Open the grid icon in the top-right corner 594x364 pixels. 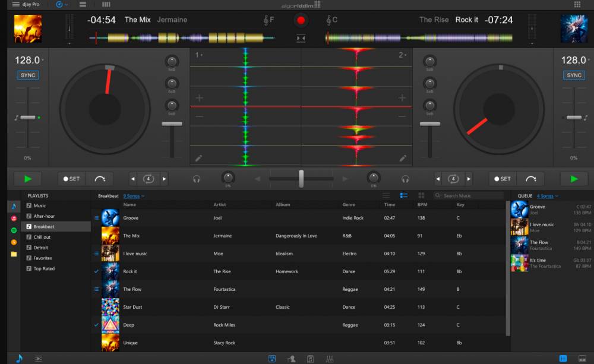[x=577, y=5]
